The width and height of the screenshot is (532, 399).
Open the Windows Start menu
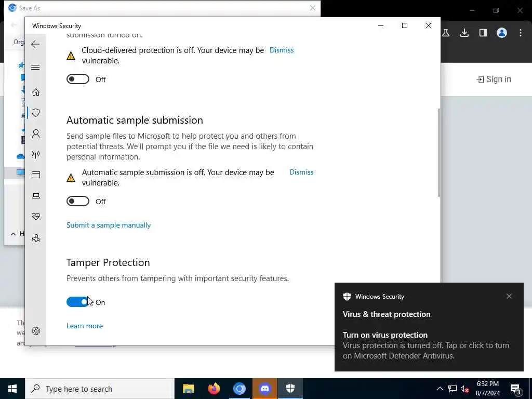tap(12, 389)
